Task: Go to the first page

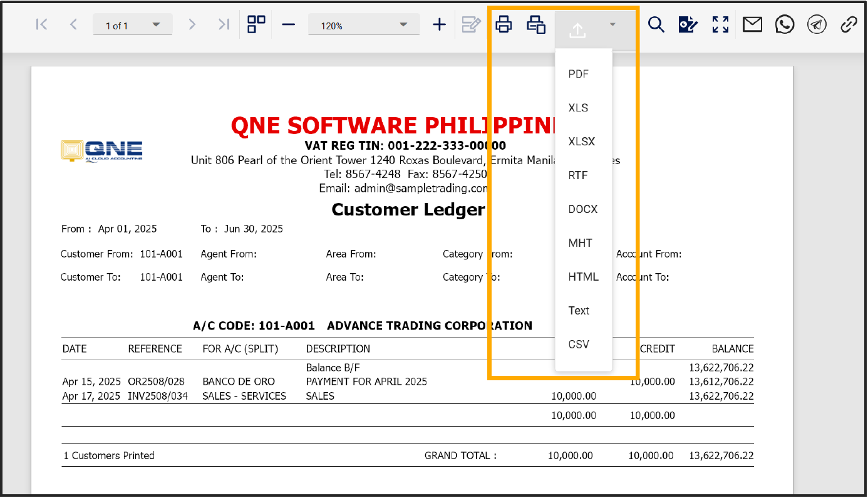Action: (42, 24)
